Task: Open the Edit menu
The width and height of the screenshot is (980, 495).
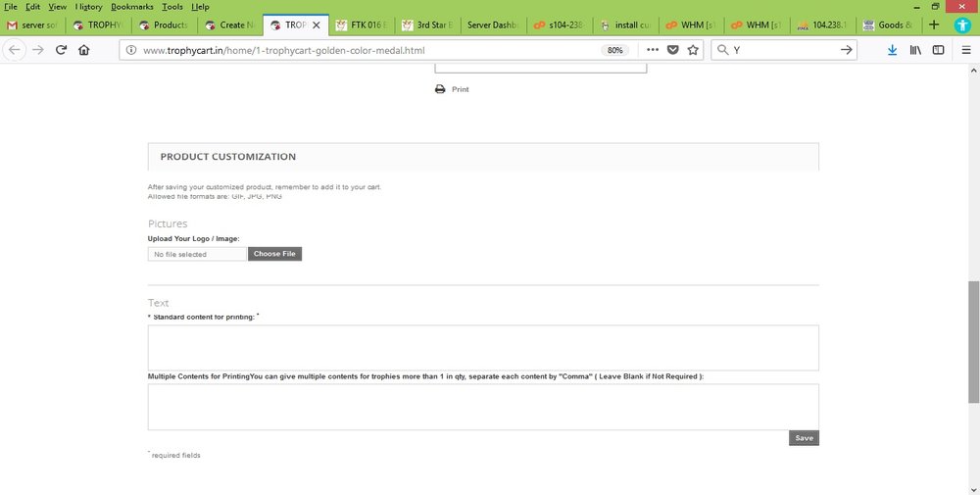Action: (x=33, y=7)
